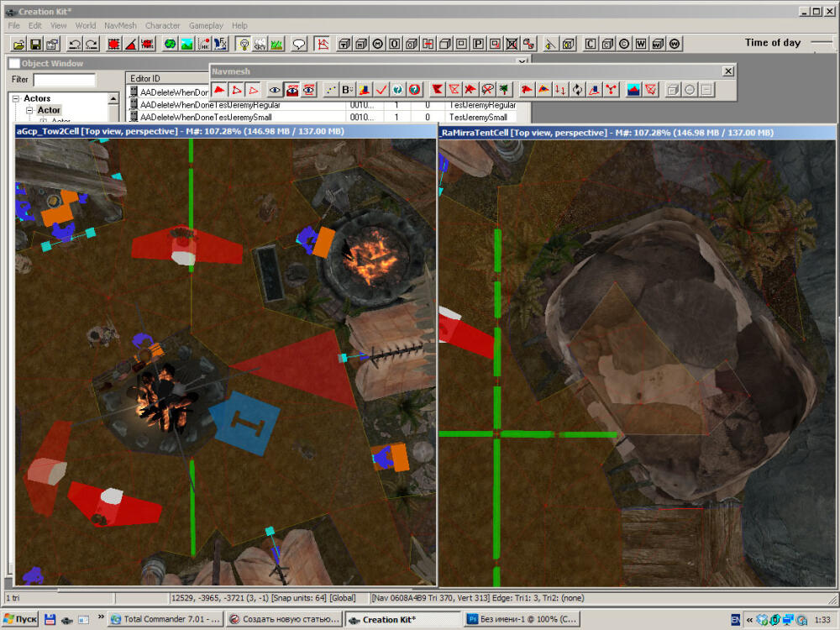Click the red question mark help icon
840x630 pixels.
click(414, 90)
